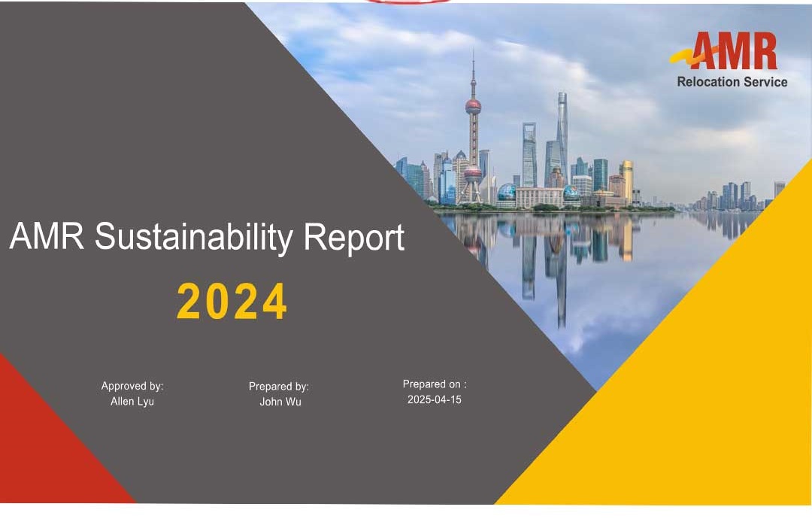Select the date "2025-04-15"
812x525 pixels.
(x=435, y=400)
